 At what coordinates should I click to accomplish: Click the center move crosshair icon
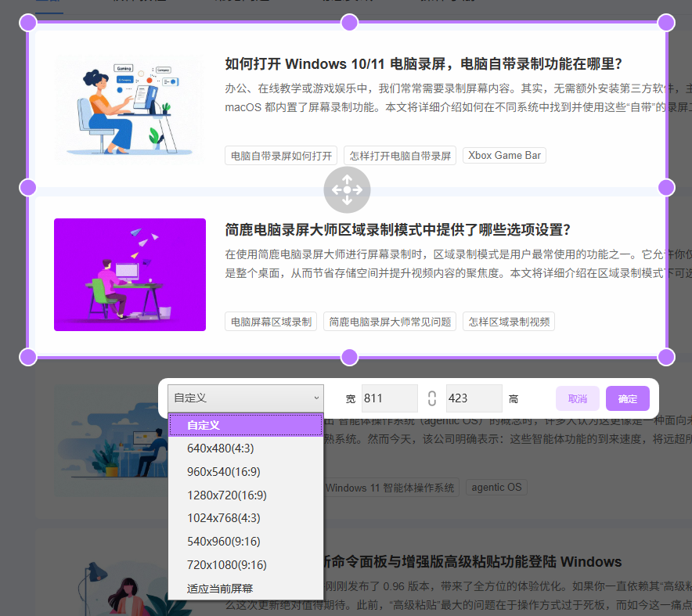[x=347, y=189]
